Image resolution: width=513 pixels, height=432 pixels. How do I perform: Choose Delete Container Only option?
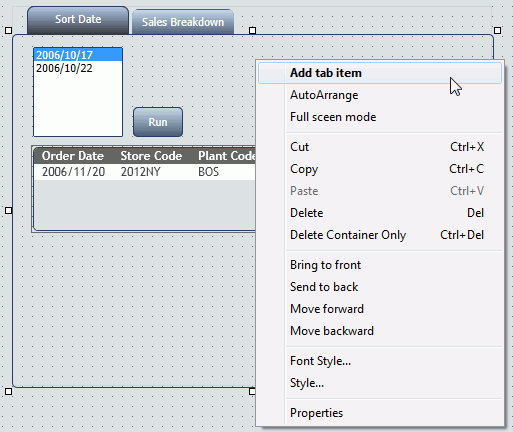click(380, 235)
